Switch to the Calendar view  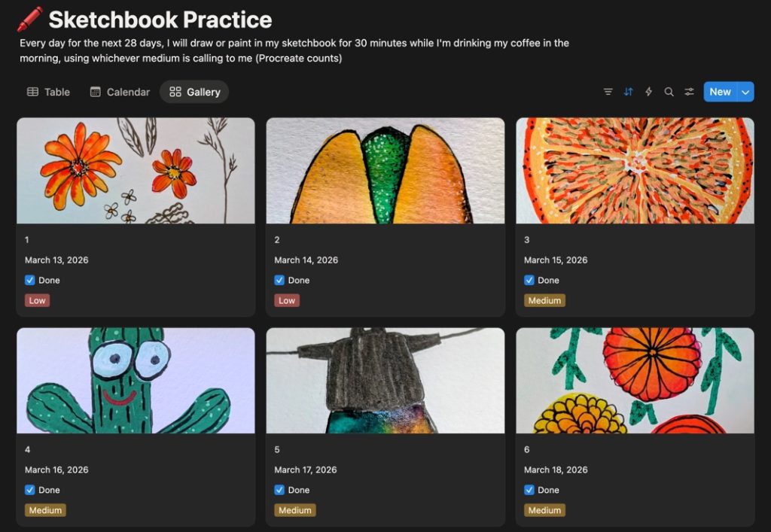coord(120,91)
